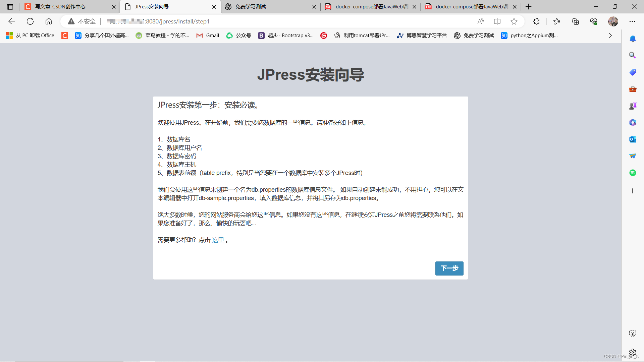Open the browser extensions puzzle icon
The height and width of the screenshot is (362, 644).
[x=536, y=21]
